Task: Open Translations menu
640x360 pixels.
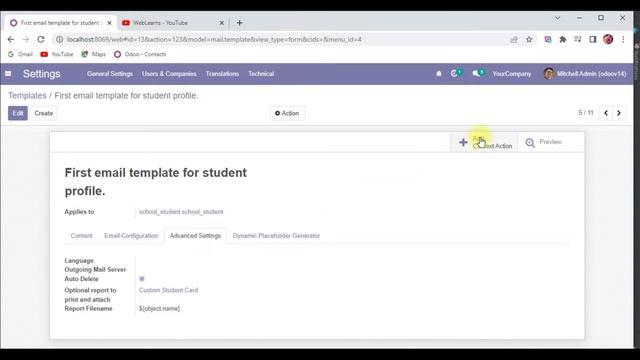Action: click(222, 74)
